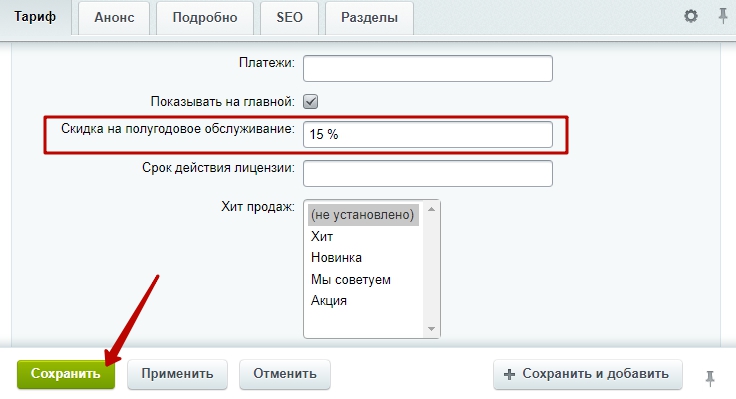Image resolution: width=736 pixels, height=399 pixels.
Task: Switch to the Тариф tab
Action: [x=35, y=17]
